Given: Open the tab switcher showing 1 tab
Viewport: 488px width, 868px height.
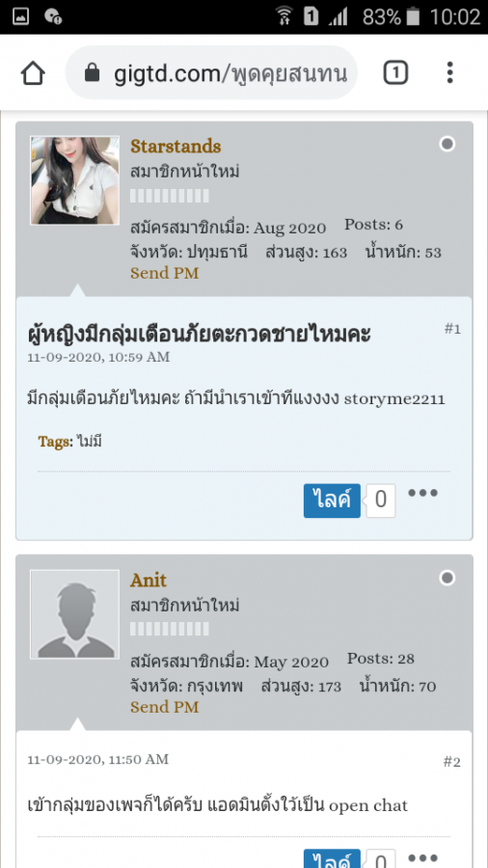Looking at the screenshot, I should [x=395, y=73].
